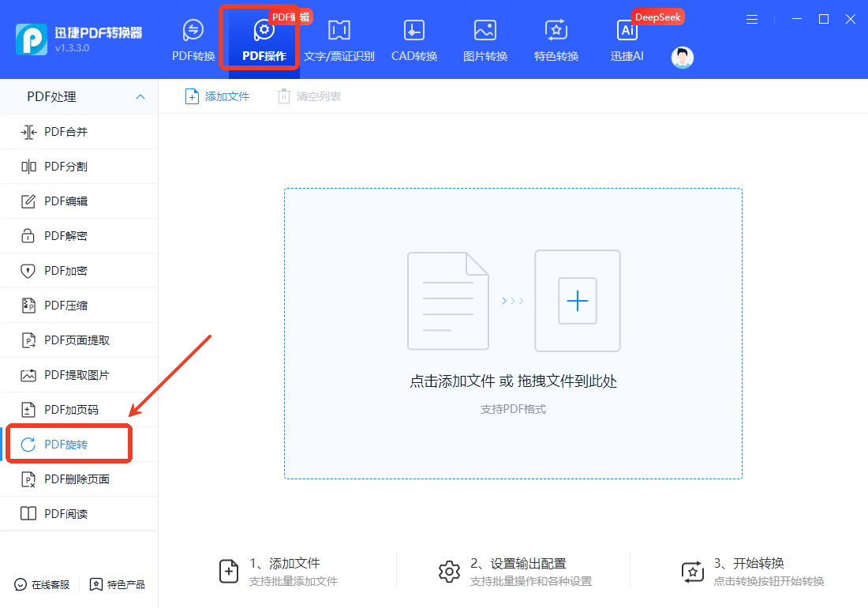Image resolution: width=868 pixels, height=608 pixels.
Task: Select PDF页面提取 label
Action: 77,340
